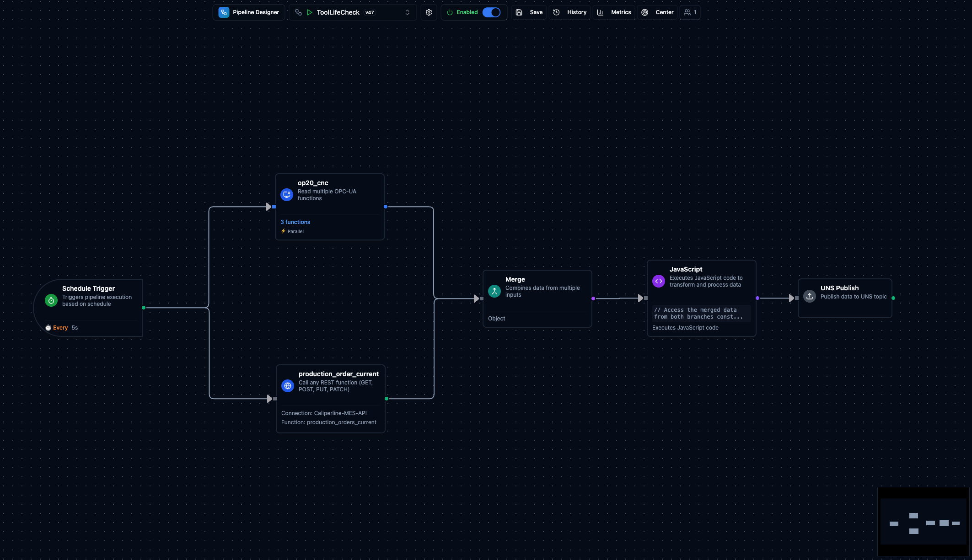The height and width of the screenshot is (560, 972).
Task: Center the canvas view
Action: (658, 12)
